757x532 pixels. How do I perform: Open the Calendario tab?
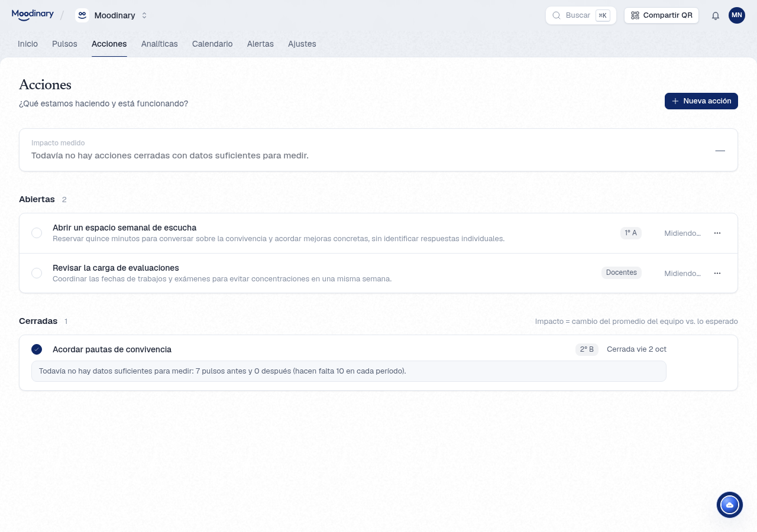tap(212, 44)
